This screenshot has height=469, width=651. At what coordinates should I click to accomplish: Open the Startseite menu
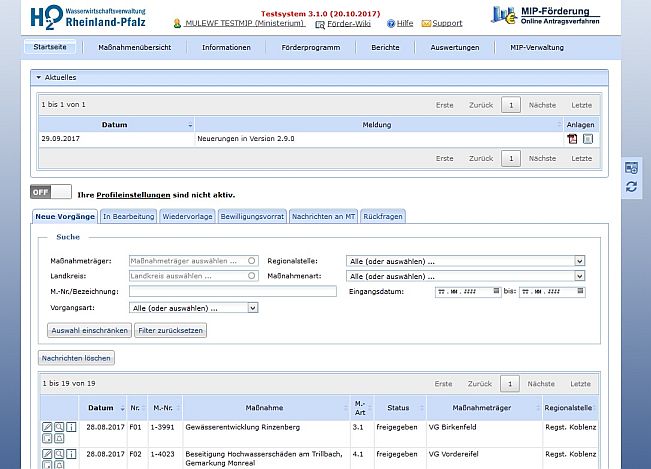click(x=50, y=47)
